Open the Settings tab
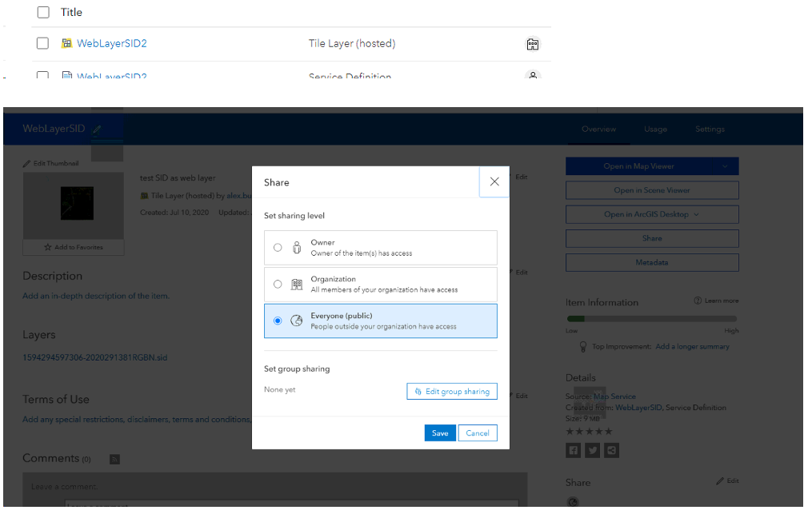This screenshot has width=812, height=514. (x=710, y=129)
